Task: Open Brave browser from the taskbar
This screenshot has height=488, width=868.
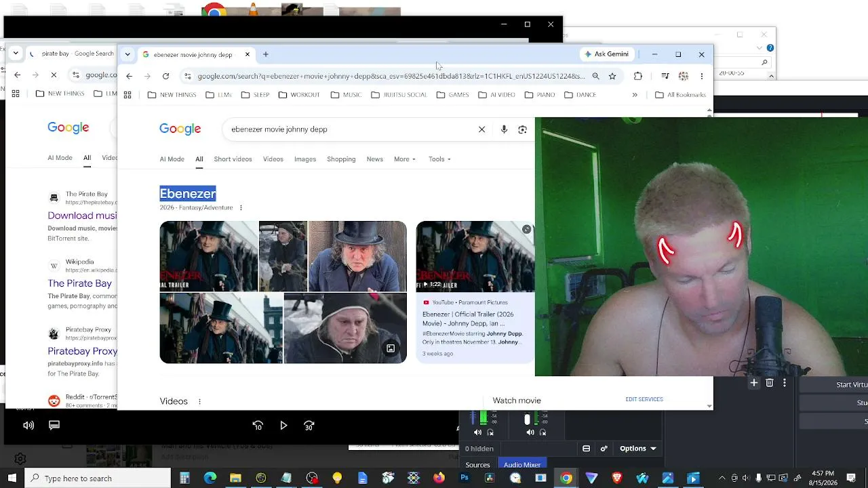Action: coord(617,479)
